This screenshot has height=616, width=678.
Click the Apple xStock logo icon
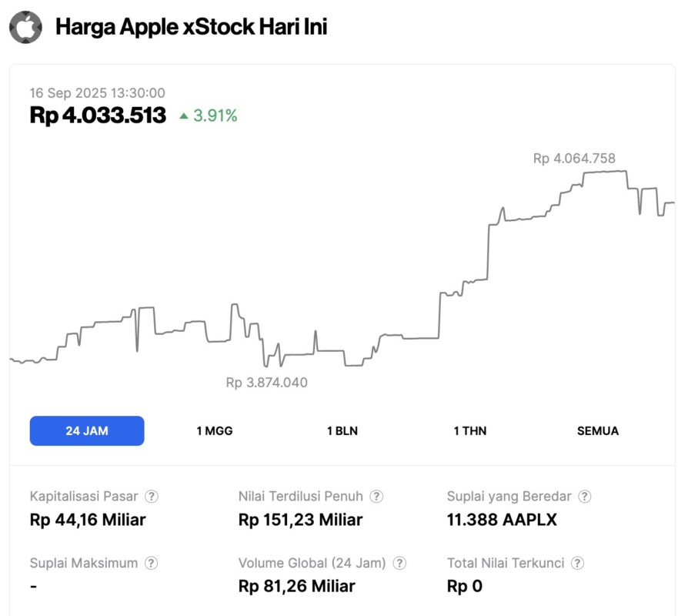25,26
